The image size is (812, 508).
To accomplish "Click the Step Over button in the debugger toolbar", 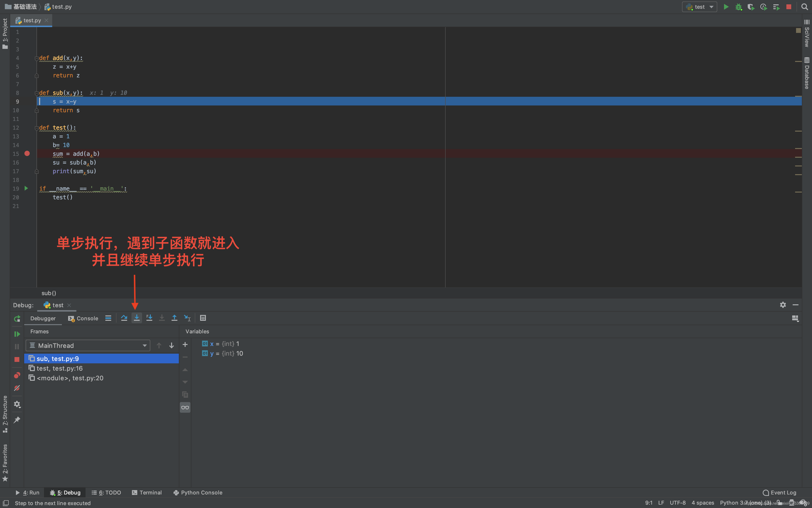I will point(124,318).
